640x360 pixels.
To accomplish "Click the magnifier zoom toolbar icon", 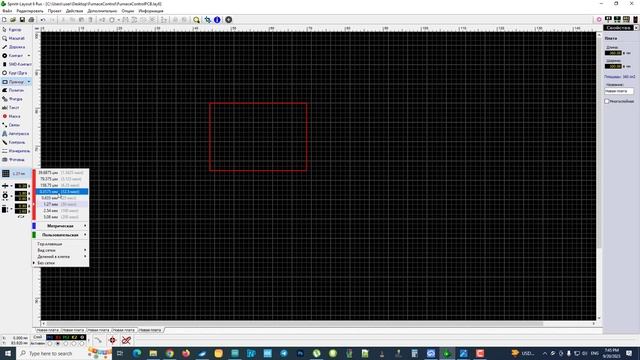I will [x=196, y=20].
